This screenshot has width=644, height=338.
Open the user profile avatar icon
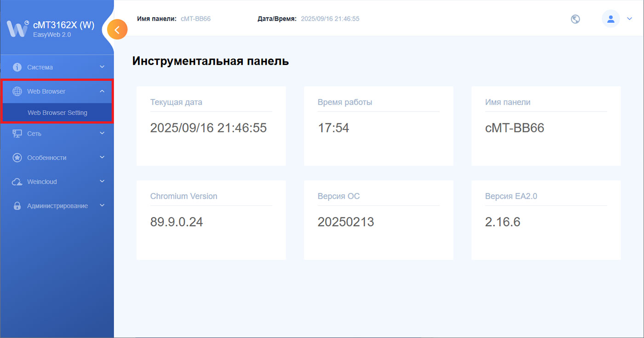click(610, 19)
